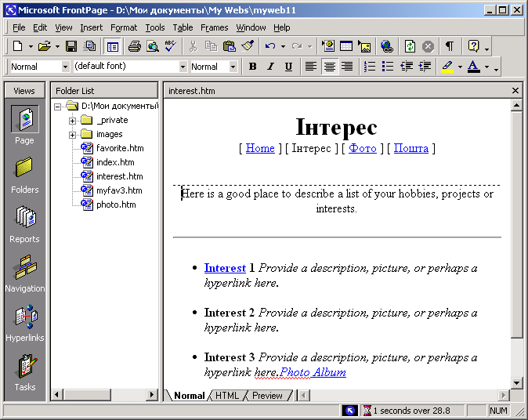528x420 pixels.
Task: Open the (default font) dropdown
Action: [x=183, y=67]
